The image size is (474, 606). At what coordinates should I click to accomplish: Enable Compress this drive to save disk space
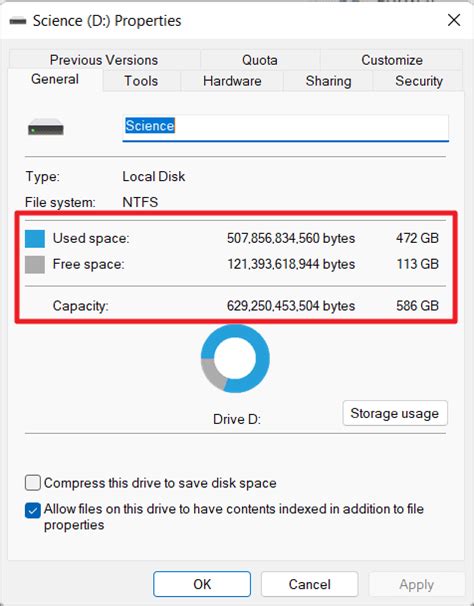33,483
